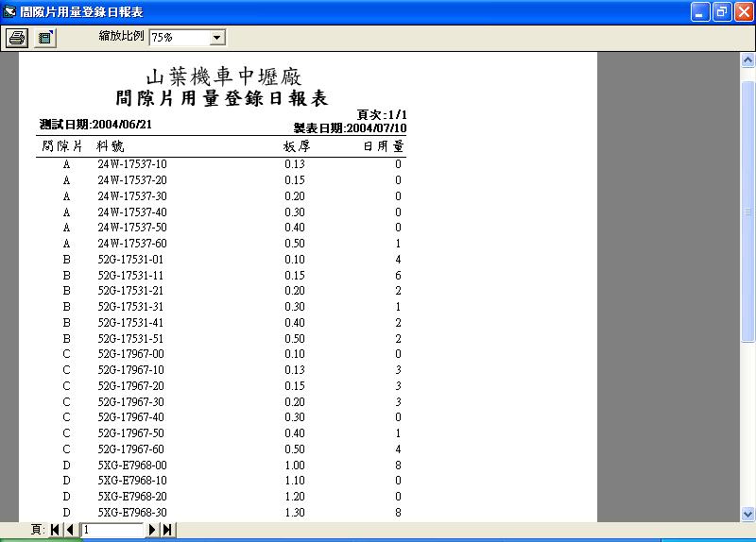Viewport: 756px width, 542px height.
Task: Click part number 5XG-E7968-30
Action: (132, 512)
